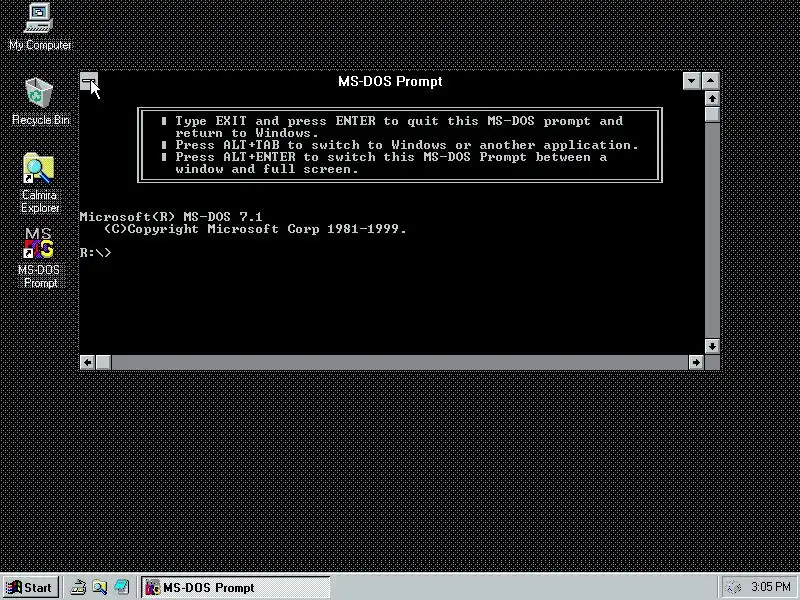The height and width of the screenshot is (600, 800).
Task: Click the vertical scrollbar up arrow
Action: point(712,98)
